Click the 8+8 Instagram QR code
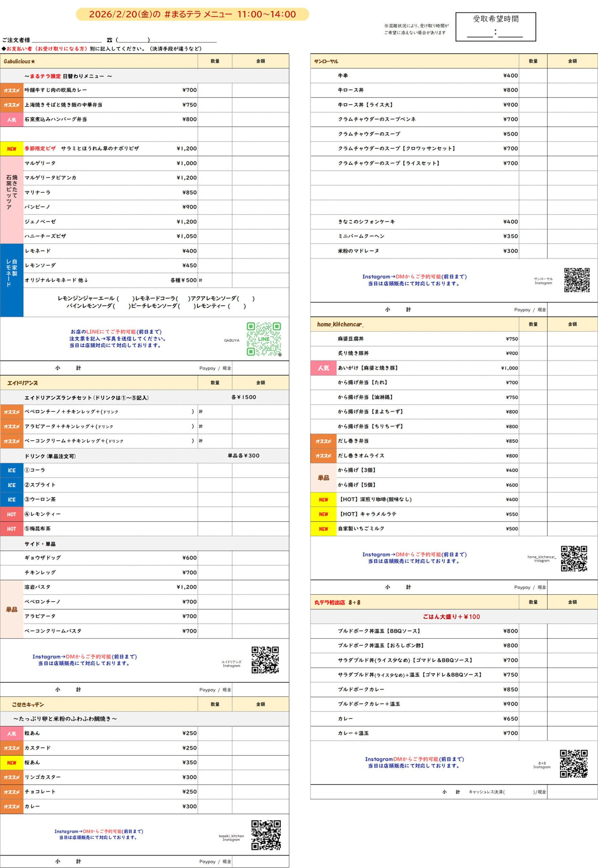This screenshot has height=868, width=598. 573,764
